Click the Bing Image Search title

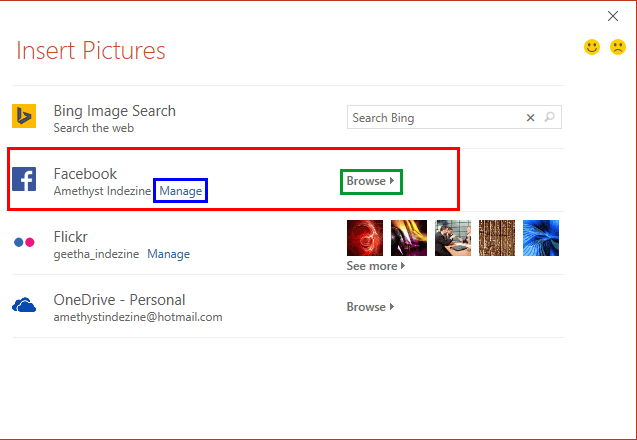pyautogui.click(x=115, y=111)
